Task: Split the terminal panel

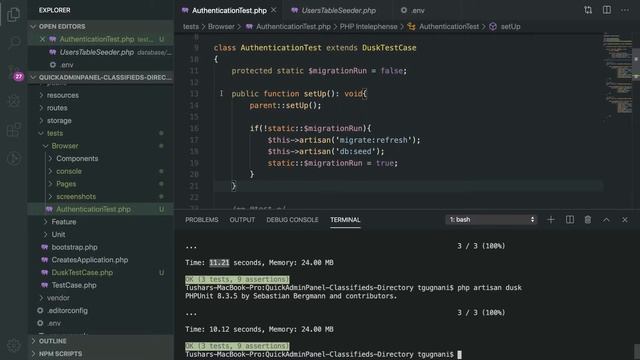Action: click(x=570, y=220)
